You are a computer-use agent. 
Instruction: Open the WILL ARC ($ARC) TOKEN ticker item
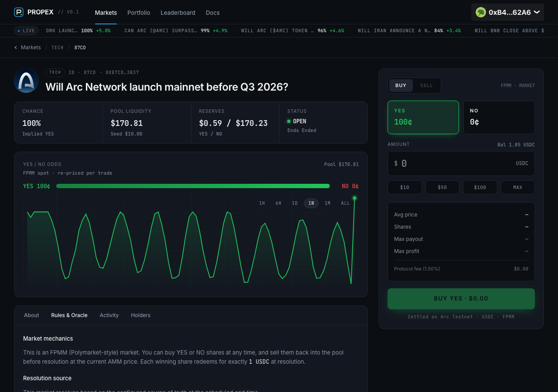[x=293, y=31]
